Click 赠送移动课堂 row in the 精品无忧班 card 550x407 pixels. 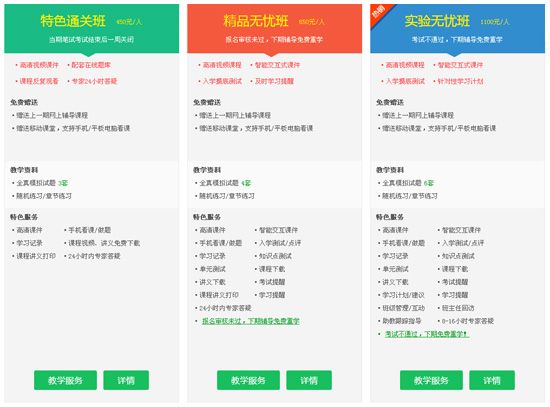coord(256,128)
